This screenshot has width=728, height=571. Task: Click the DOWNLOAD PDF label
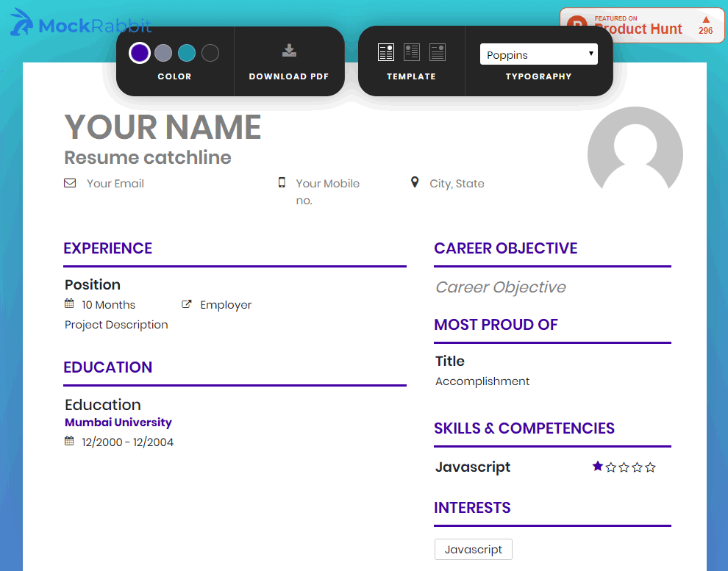click(x=289, y=76)
